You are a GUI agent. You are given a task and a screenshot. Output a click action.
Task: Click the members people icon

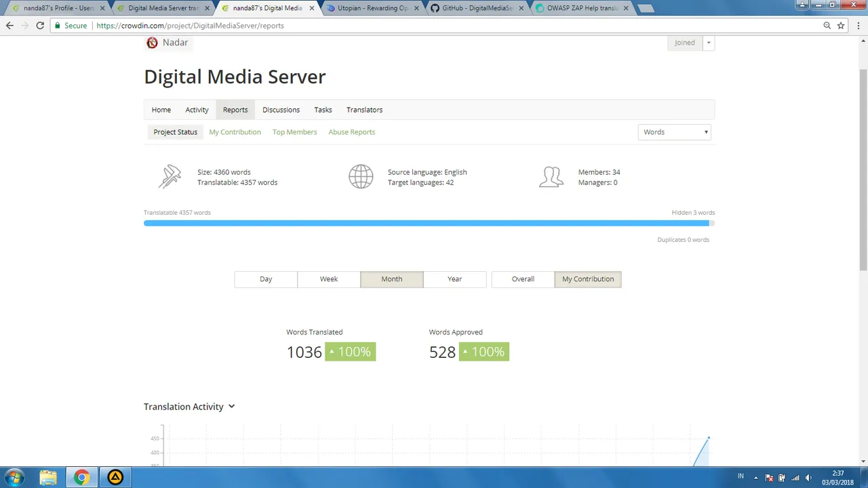click(551, 177)
